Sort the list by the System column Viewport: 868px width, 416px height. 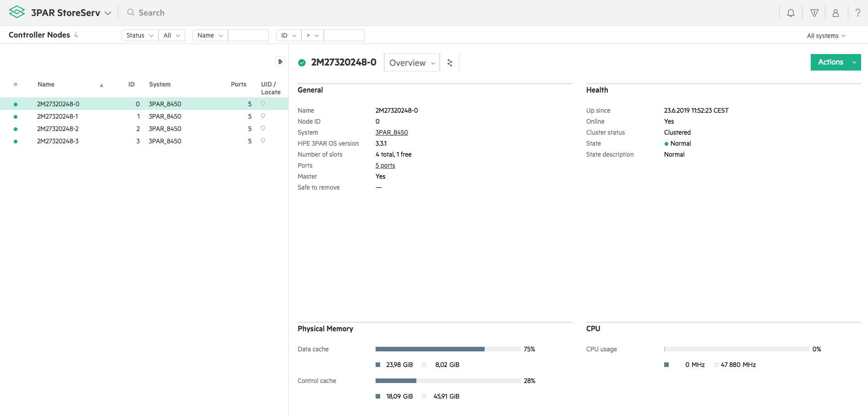pyautogui.click(x=160, y=84)
